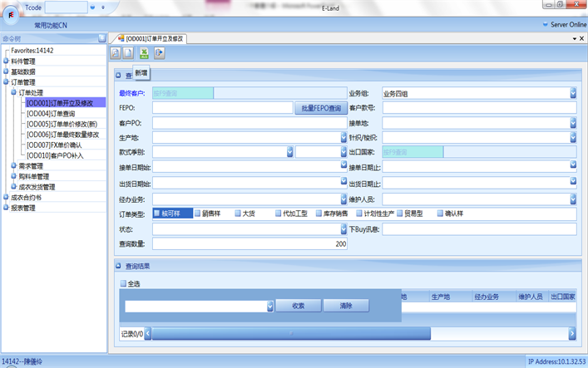Select [OD004]订单查询 in the command tree
Image resolution: width=588 pixels, height=368 pixels.
point(50,114)
